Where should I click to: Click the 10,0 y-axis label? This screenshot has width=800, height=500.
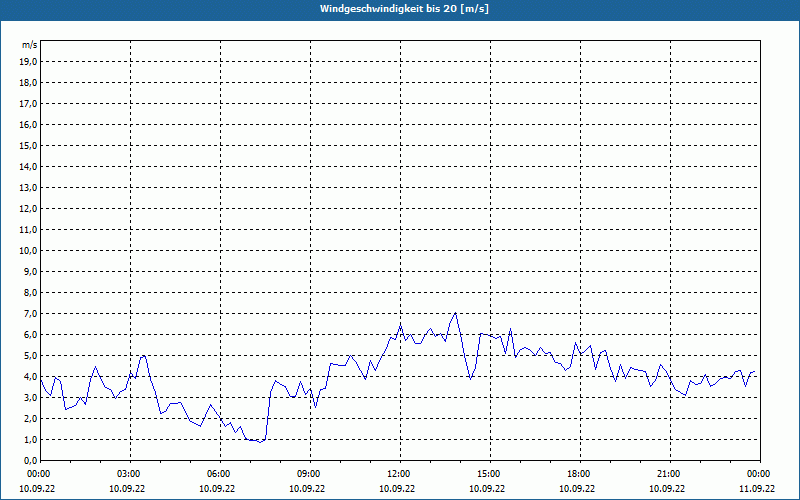[29, 251]
